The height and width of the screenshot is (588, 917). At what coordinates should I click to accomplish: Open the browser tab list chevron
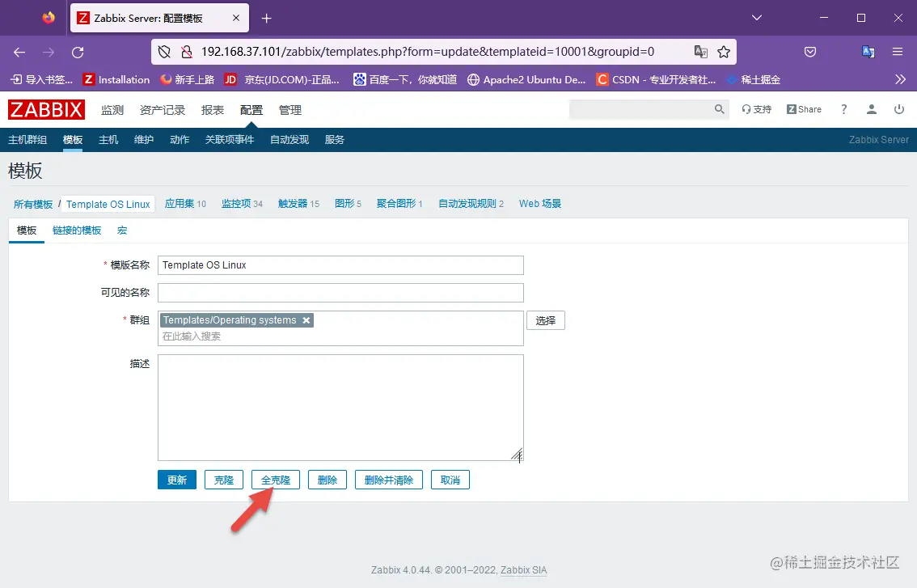(756, 18)
